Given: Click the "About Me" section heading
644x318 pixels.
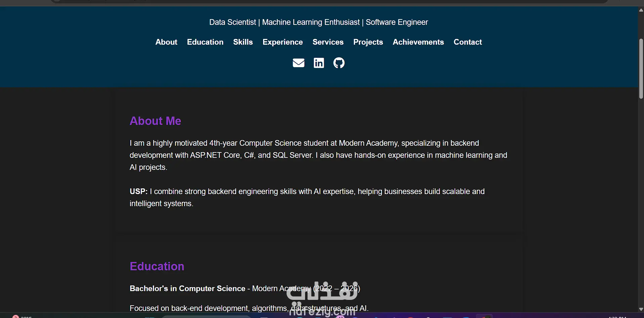Looking at the screenshot, I should pyautogui.click(x=155, y=121).
